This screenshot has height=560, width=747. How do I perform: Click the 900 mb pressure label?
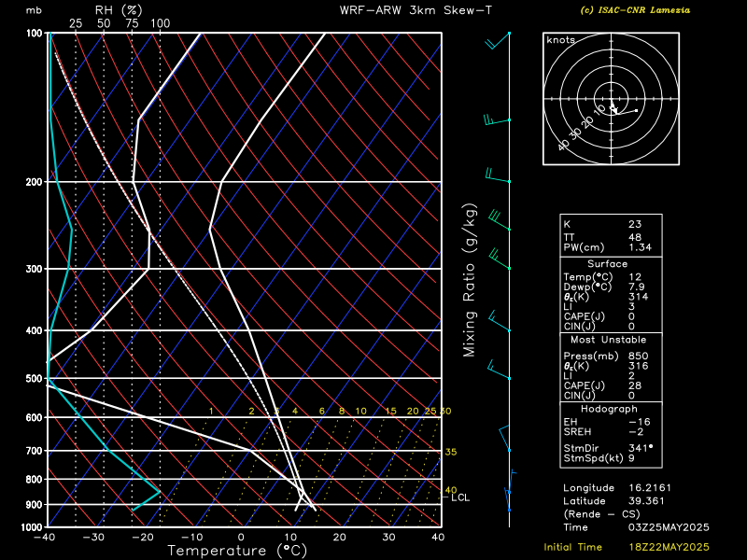coord(35,504)
